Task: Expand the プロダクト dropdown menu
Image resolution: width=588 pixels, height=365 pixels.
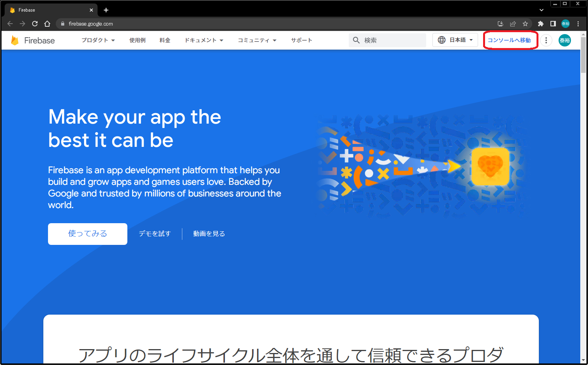Action: [98, 40]
